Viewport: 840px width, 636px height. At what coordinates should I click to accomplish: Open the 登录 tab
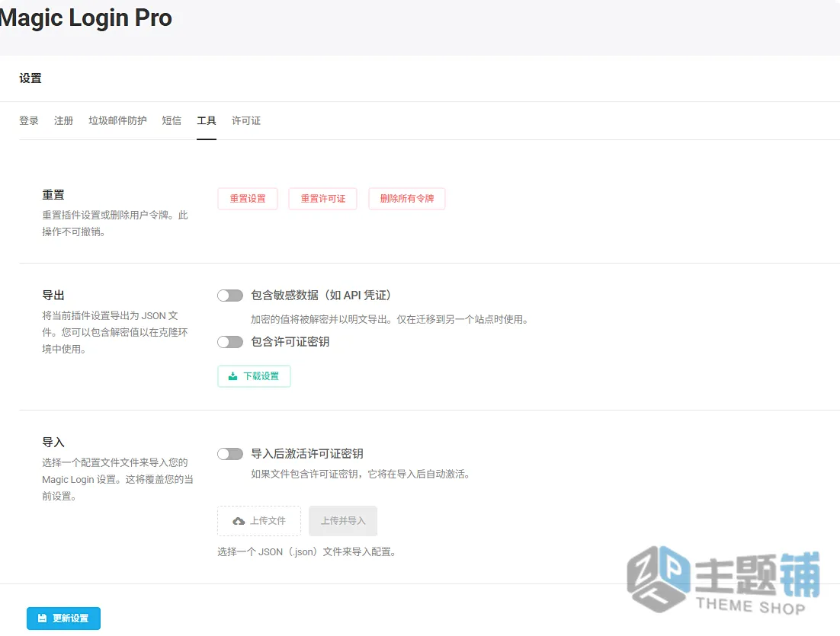tap(29, 120)
